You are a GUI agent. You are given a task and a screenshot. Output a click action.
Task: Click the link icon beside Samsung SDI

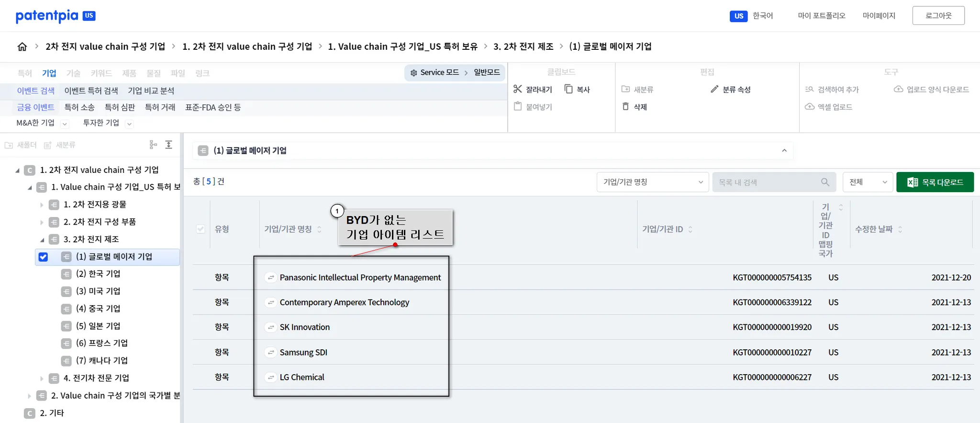click(x=271, y=352)
